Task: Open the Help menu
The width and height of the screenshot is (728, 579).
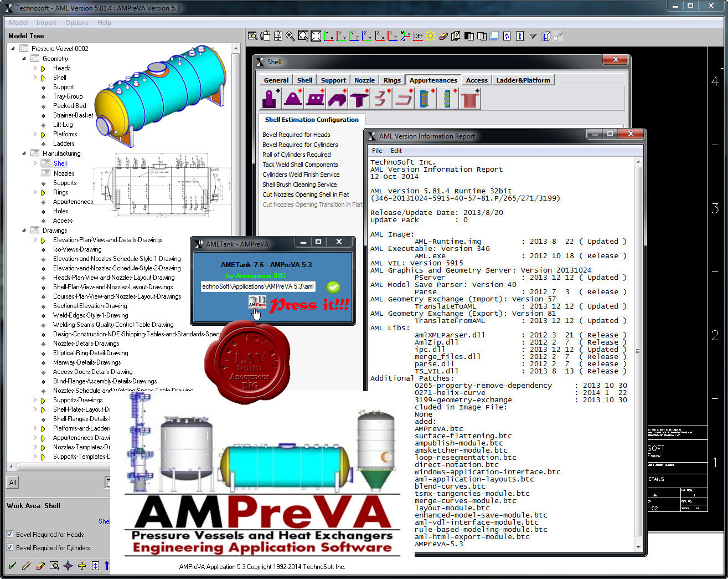Action: tap(104, 23)
